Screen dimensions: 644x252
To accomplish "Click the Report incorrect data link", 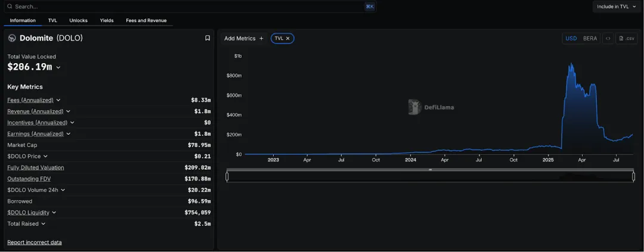I will 35,242.
